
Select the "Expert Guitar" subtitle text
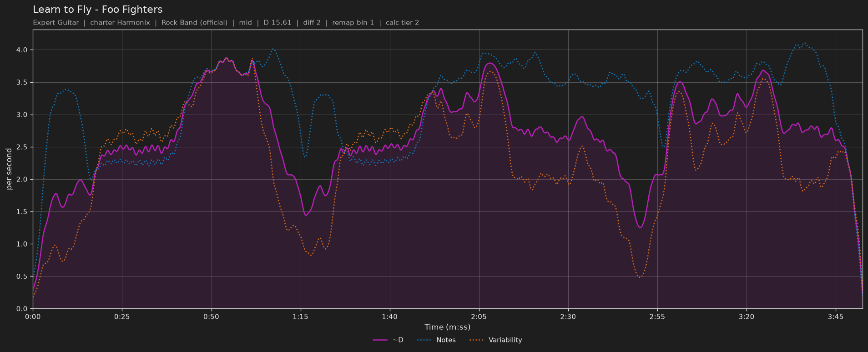(x=56, y=23)
